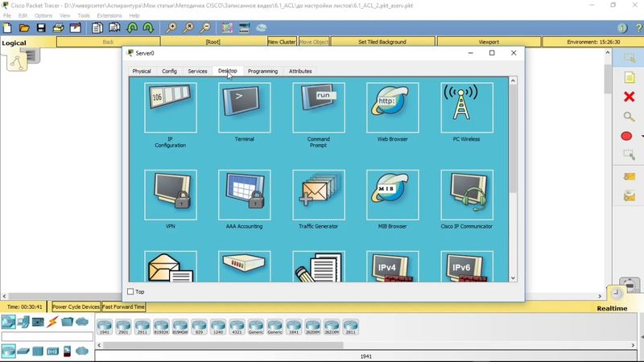Image resolution: width=644 pixels, height=362 pixels.
Task: Switch to the Physical tab
Action: coord(142,71)
